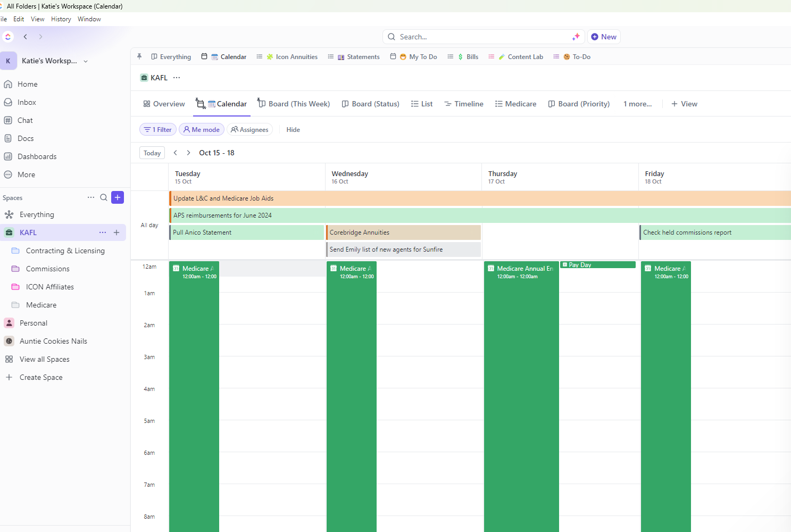Image resolution: width=791 pixels, height=532 pixels.
Task: Click Hide in the filter bar
Action: (x=293, y=129)
